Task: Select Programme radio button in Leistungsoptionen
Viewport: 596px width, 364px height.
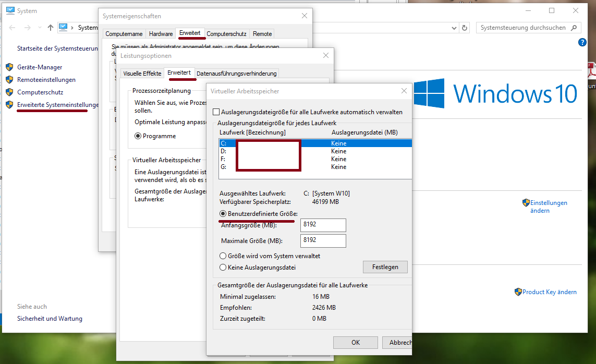Action: point(138,136)
